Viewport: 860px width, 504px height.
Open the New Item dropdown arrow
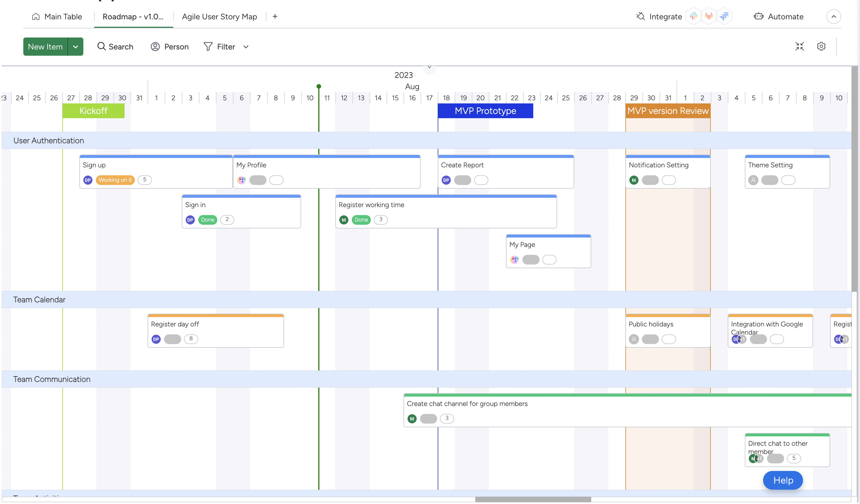coord(75,47)
